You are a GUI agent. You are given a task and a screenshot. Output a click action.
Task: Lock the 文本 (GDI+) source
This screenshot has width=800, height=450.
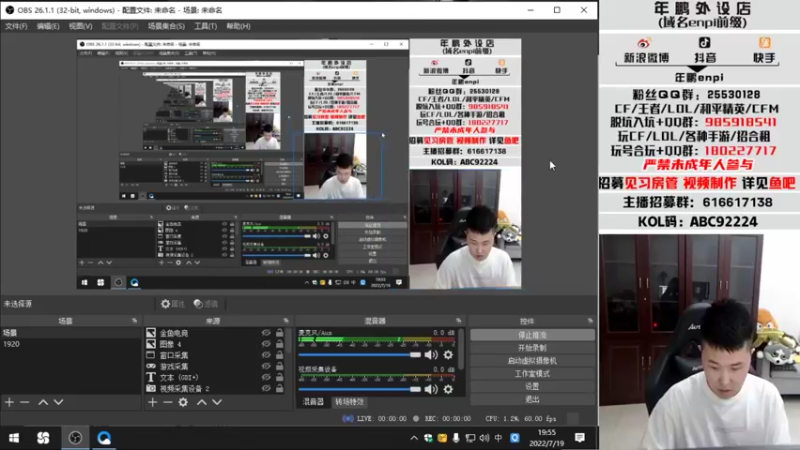(x=280, y=378)
